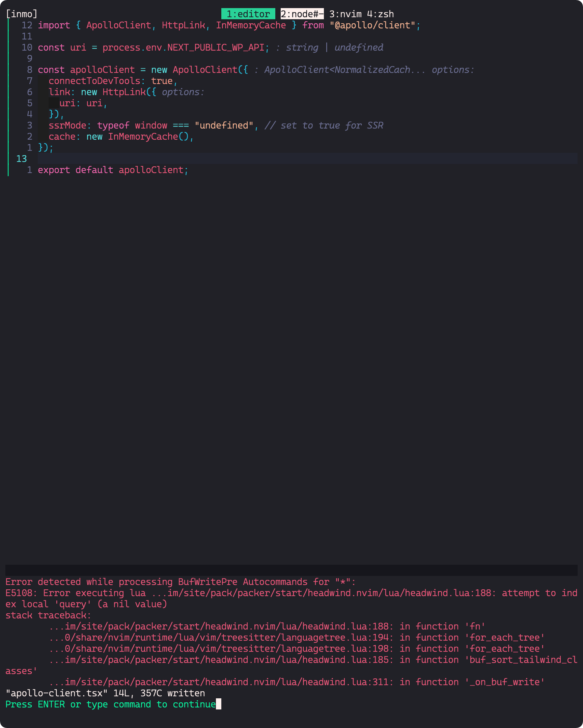Image resolution: width=583 pixels, height=728 pixels.
Task: Click the 'options:' hint after HttpLink({
Action: [184, 92]
